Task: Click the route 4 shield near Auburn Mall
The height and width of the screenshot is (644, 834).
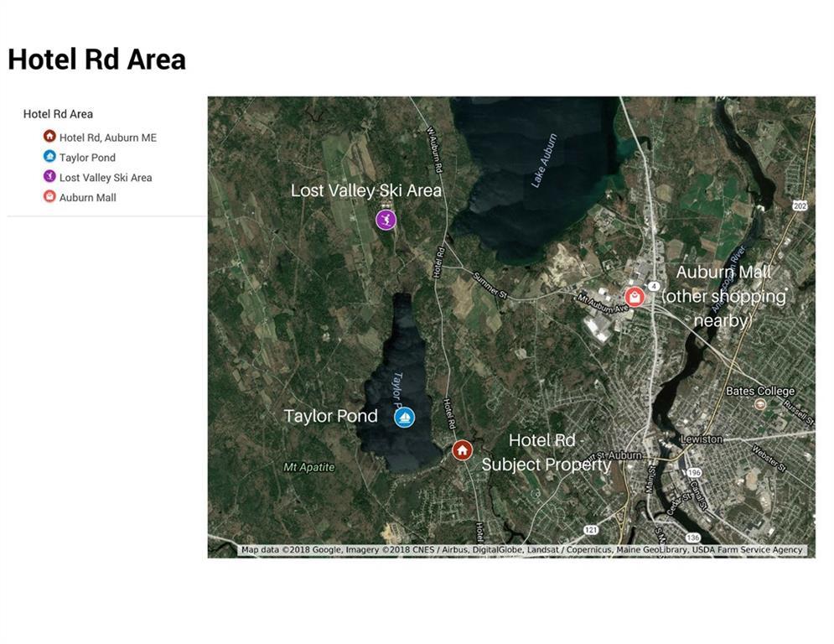Action: (x=654, y=286)
